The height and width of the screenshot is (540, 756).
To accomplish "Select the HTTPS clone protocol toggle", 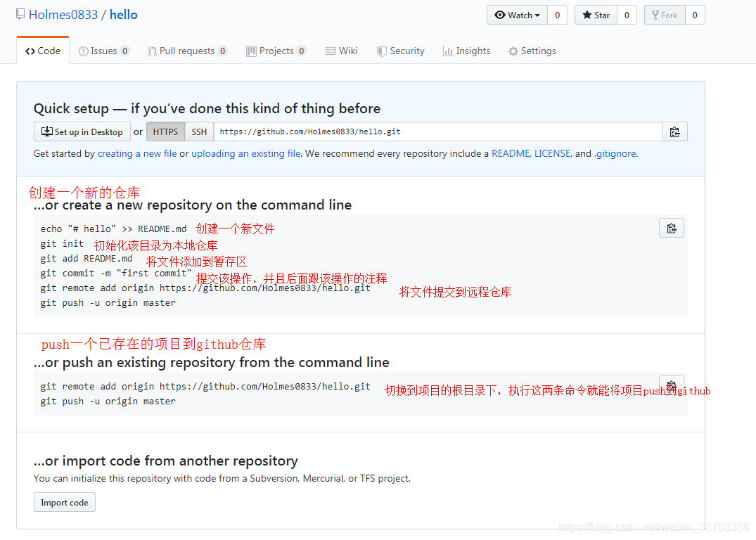I will click(165, 131).
